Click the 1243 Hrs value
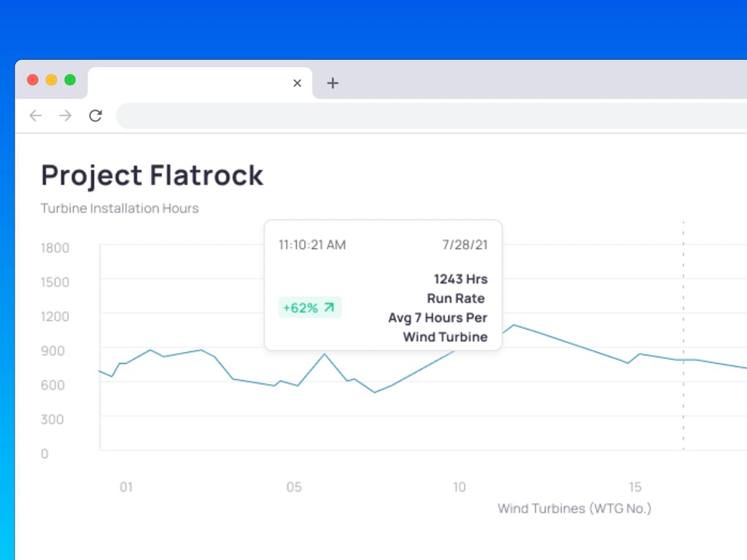Viewport: 747px width, 560px height. (461, 279)
